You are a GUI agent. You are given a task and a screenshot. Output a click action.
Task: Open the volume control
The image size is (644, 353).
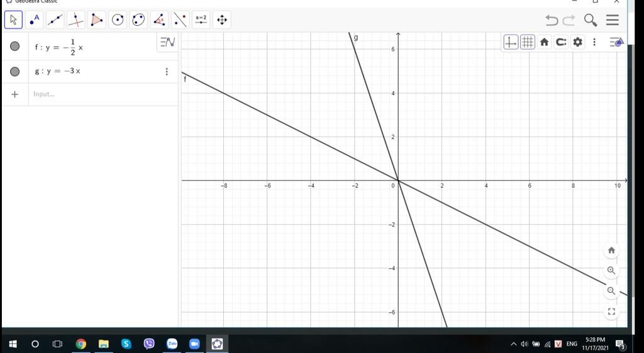click(525, 344)
